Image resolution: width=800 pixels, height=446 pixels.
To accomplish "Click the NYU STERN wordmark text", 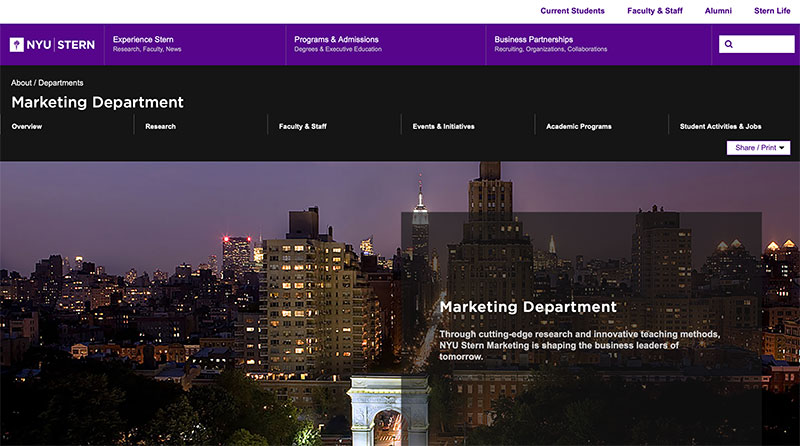I will point(61,45).
